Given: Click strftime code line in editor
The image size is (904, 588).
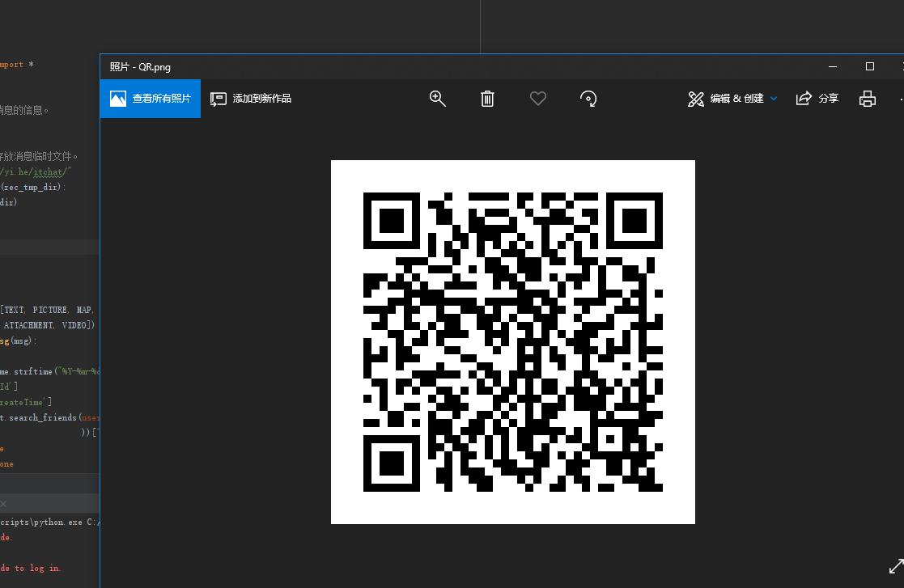Looking at the screenshot, I should click(49, 371).
